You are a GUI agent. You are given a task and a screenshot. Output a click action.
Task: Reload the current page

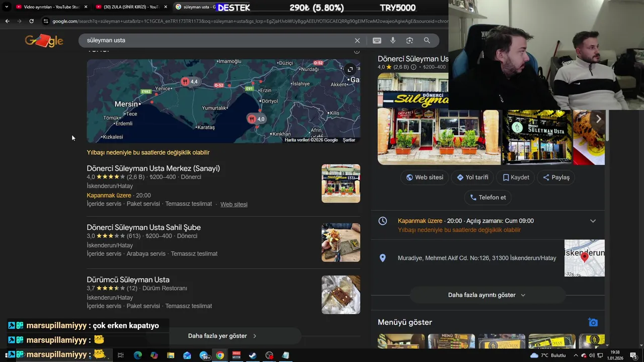point(31,21)
